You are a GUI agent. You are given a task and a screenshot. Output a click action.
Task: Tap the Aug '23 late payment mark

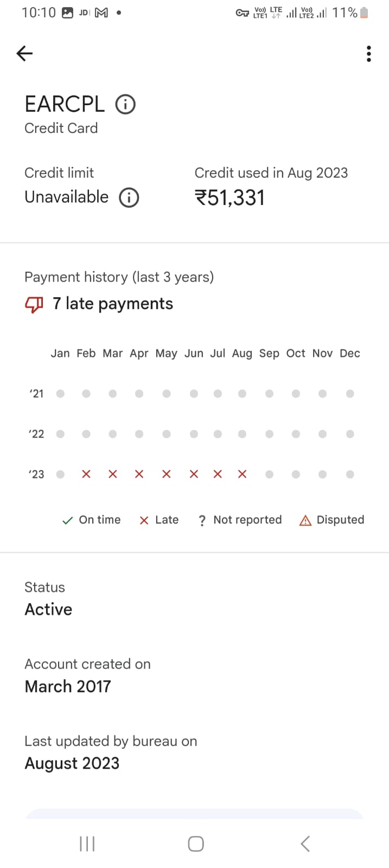(x=242, y=474)
